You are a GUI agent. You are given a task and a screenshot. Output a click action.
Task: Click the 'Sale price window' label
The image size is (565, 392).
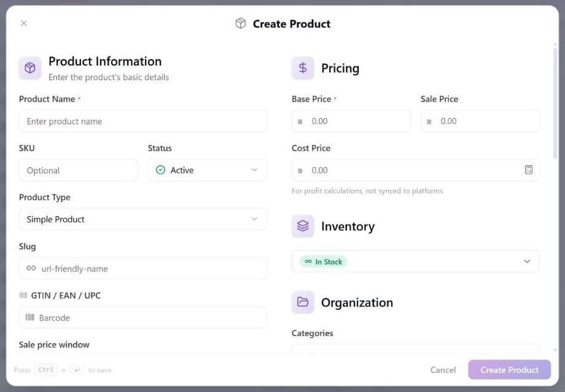coord(54,345)
